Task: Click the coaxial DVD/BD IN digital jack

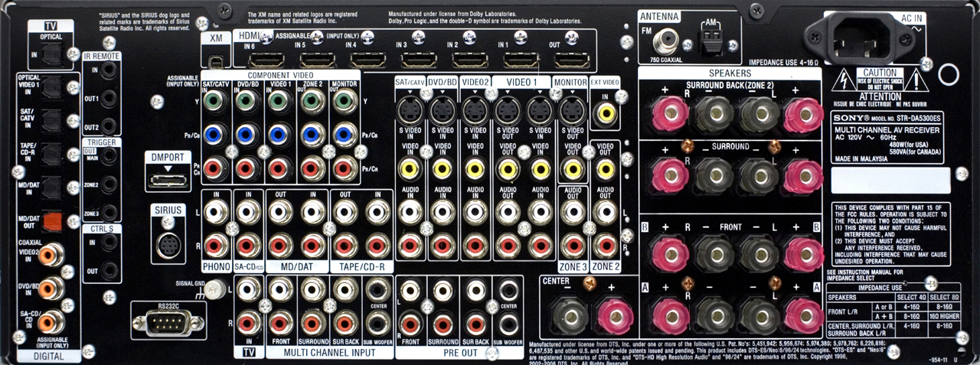Action: pyautogui.click(x=51, y=288)
